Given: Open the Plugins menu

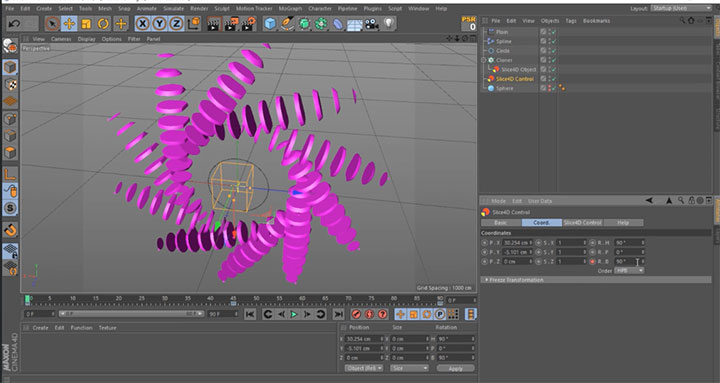Looking at the screenshot, I should pos(372,8).
